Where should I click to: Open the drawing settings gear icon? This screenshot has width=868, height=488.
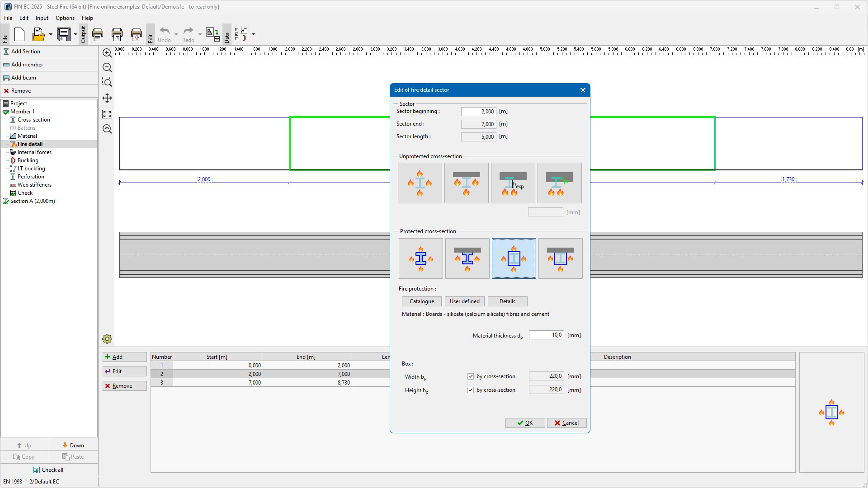107,339
